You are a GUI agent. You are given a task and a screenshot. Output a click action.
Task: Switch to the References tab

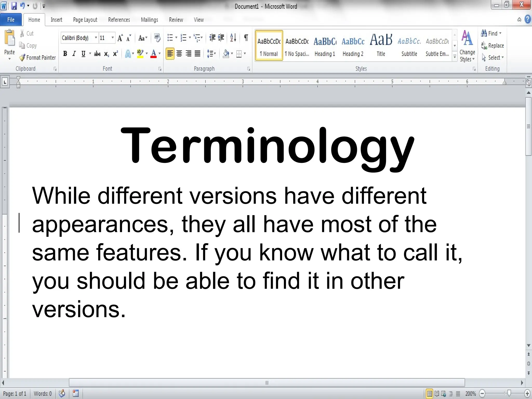click(x=119, y=20)
